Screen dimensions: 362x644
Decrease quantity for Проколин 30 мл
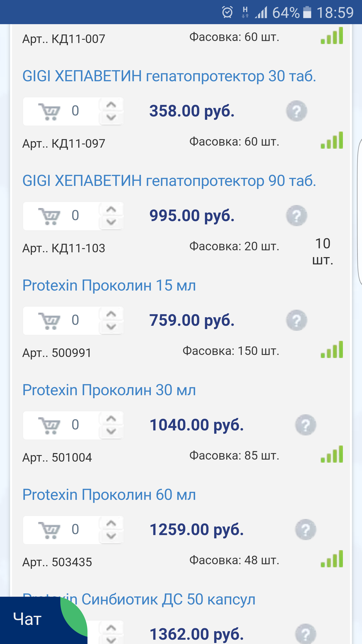pyautogui.click(x=111, y=431)
